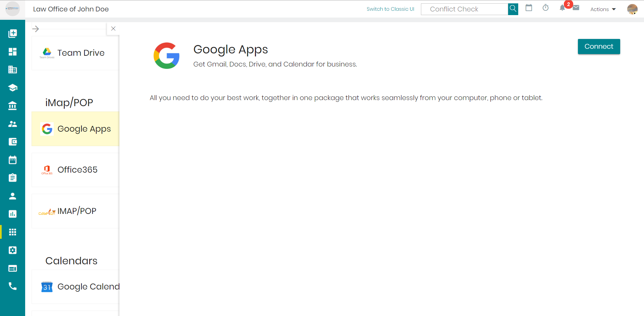Open the settings gear sidebar icon

pyautogui.click(x=12, y=250)
